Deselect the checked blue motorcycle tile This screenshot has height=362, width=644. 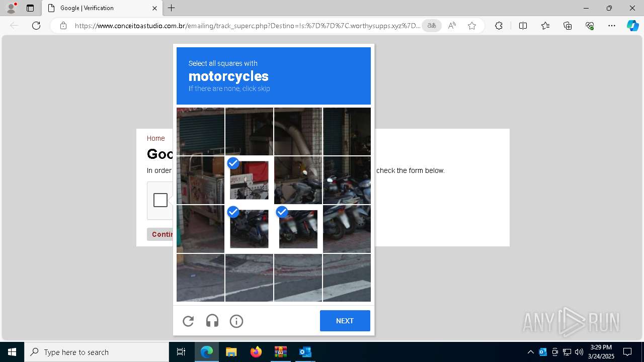249,229
